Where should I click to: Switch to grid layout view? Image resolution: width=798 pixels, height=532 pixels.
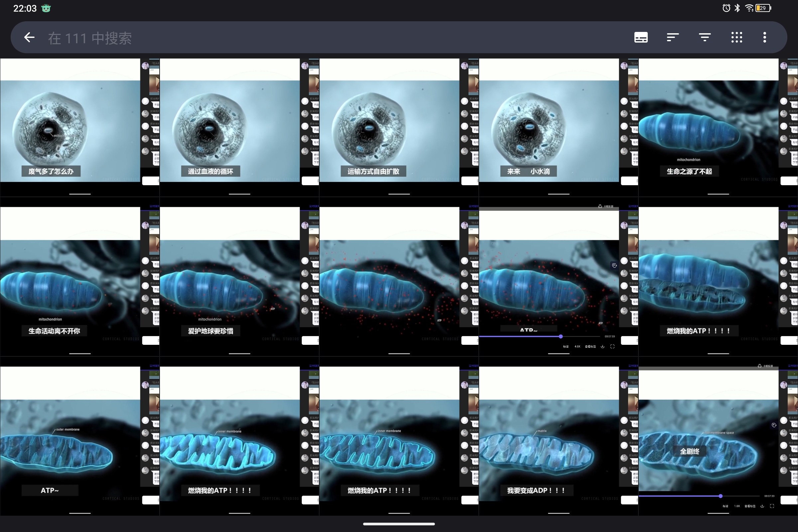click(736, 37)
